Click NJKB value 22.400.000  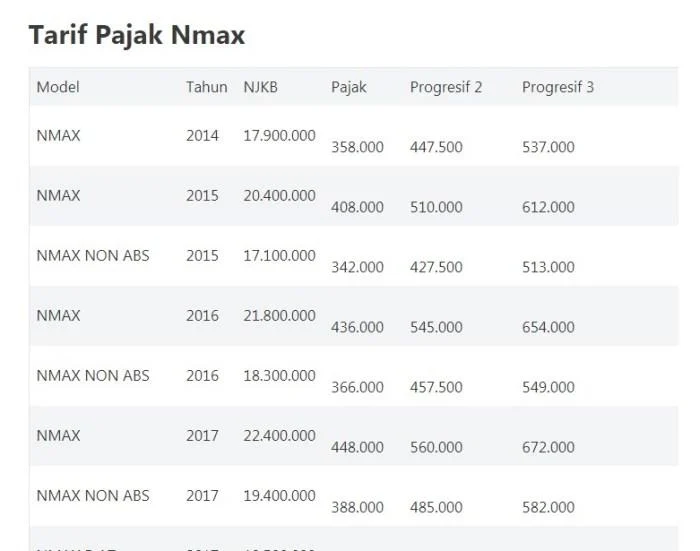[279, 436]
